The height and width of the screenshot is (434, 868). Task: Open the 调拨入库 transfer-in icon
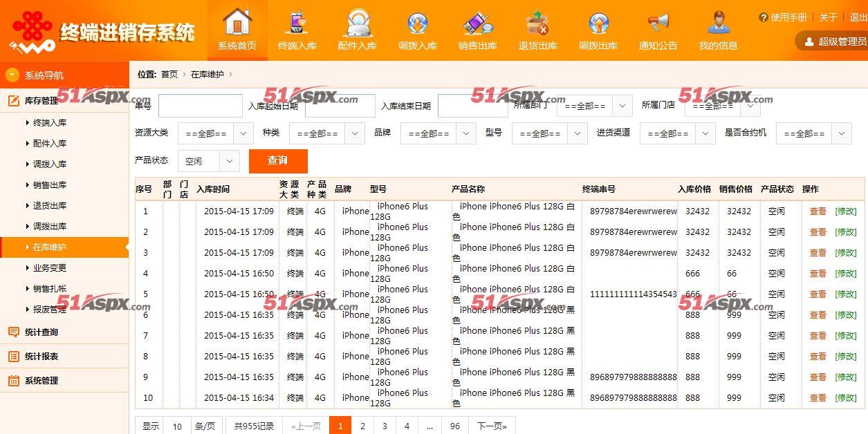(418, 23)
